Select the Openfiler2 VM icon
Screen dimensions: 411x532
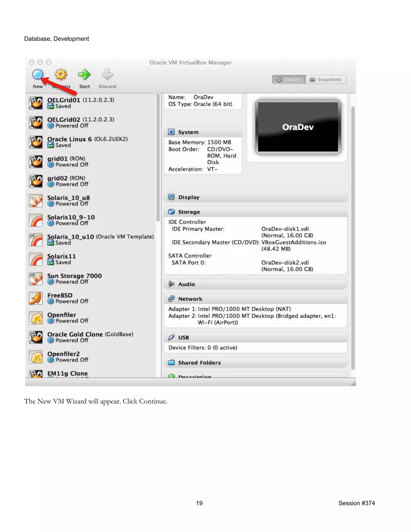pyautogui.click(x=36, y=357)
